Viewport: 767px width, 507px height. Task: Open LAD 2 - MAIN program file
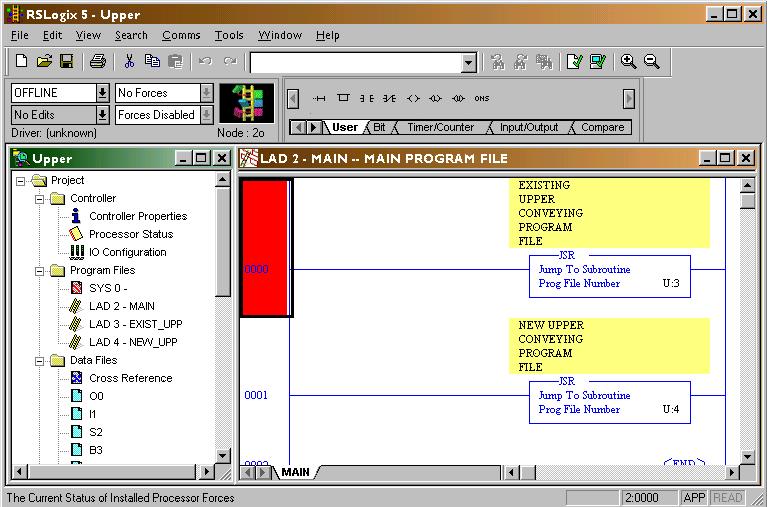[122, 306]
